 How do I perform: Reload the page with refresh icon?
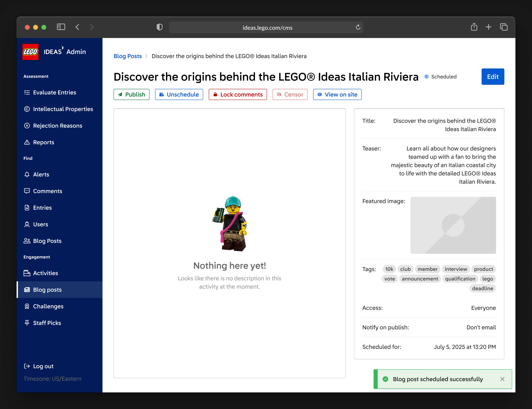(x=358, y=27)
